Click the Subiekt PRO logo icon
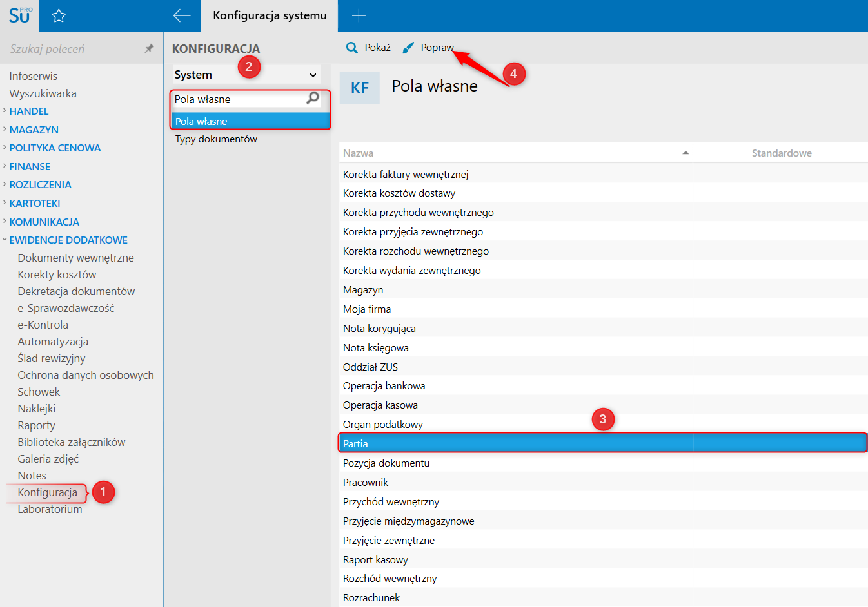The width and height of the screenshot is (868, 607). [x=19, y=15]
